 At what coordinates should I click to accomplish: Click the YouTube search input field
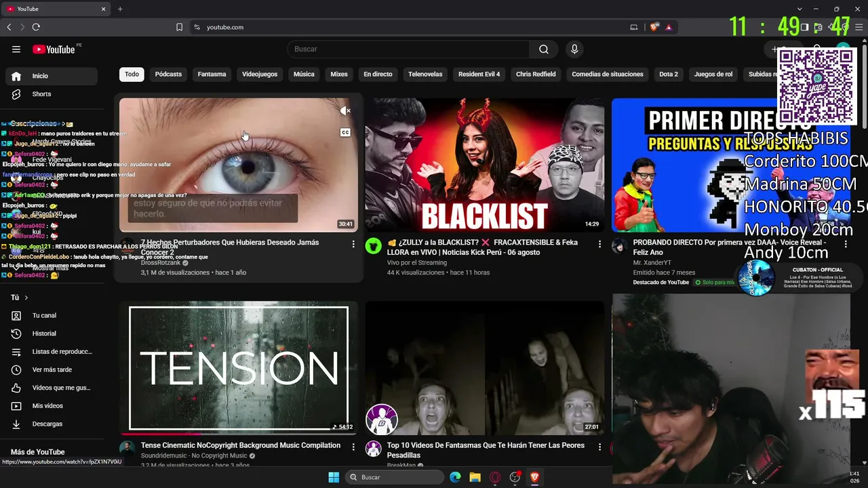409,49
